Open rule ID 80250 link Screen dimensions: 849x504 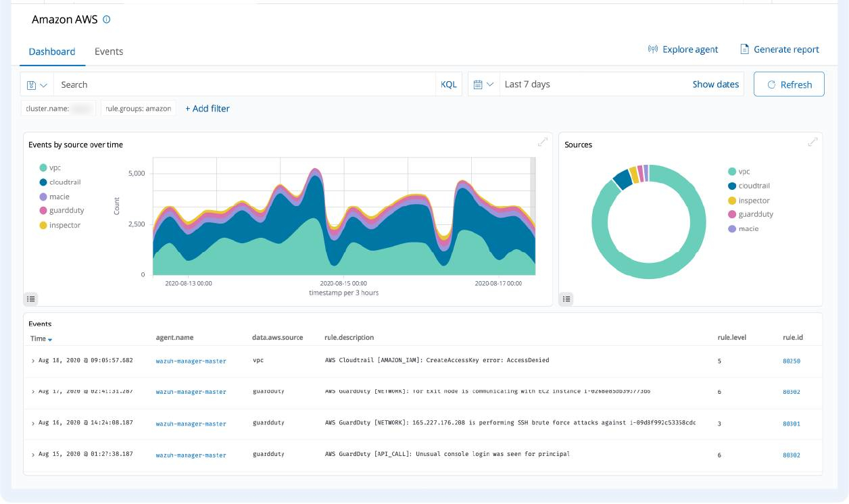point(792,361)
